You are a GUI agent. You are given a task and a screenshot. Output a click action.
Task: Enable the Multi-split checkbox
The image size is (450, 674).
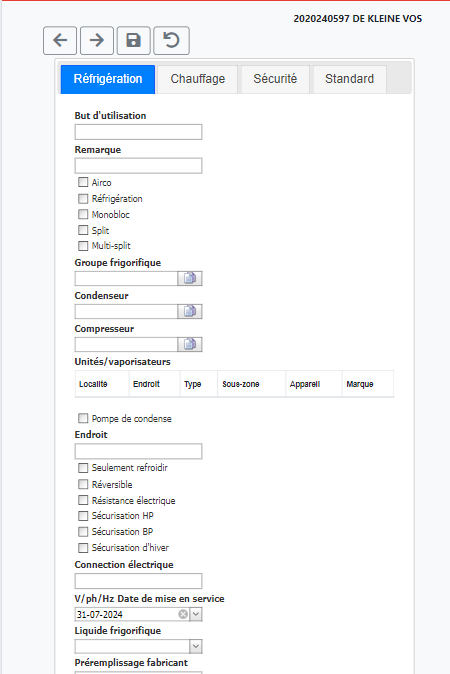(x=83, y=246)
